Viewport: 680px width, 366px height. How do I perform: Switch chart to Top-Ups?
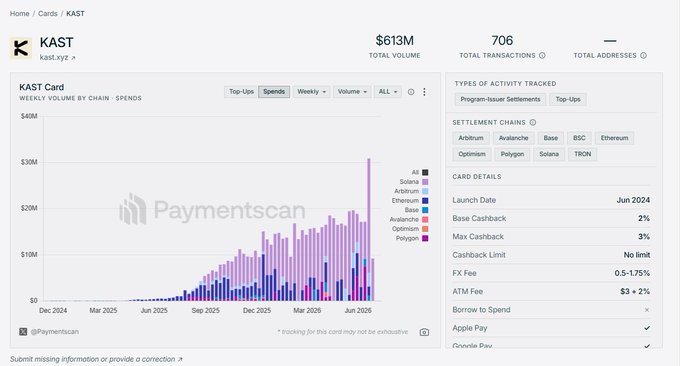(241, 92)
